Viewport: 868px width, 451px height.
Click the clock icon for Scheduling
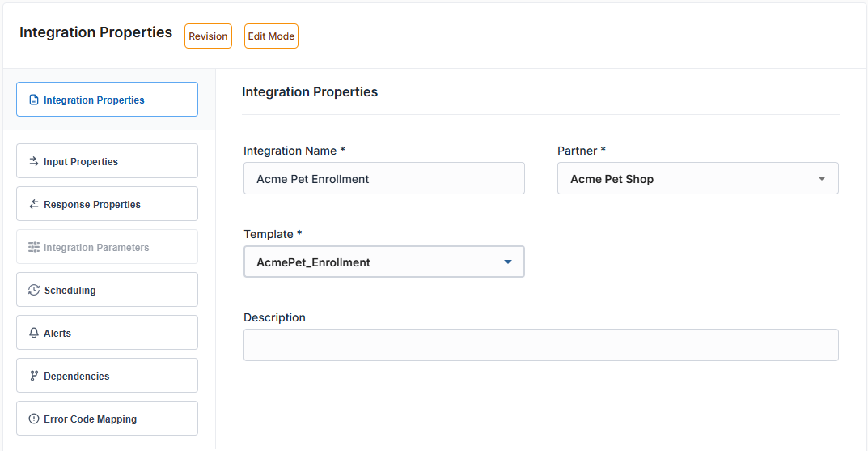[x=34, y=291]
